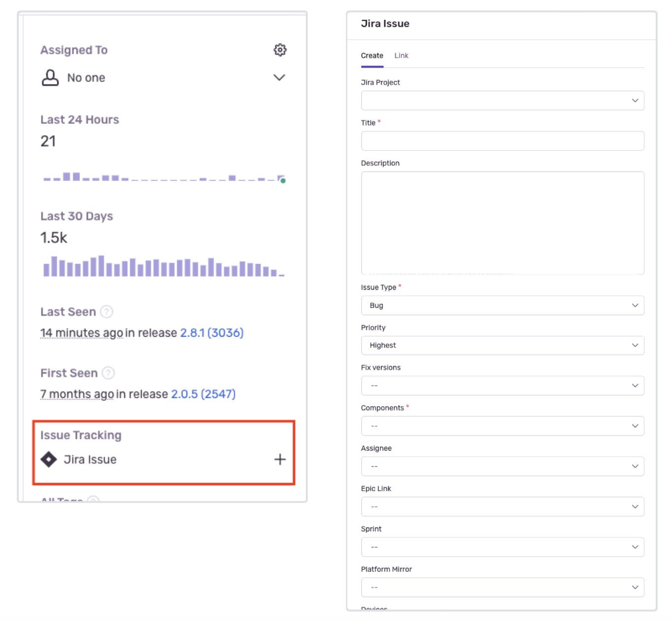The height and width of the screenshot is (621, 672).
Task: Add a Jira issue with the plus icon
Action: point(280,459)
